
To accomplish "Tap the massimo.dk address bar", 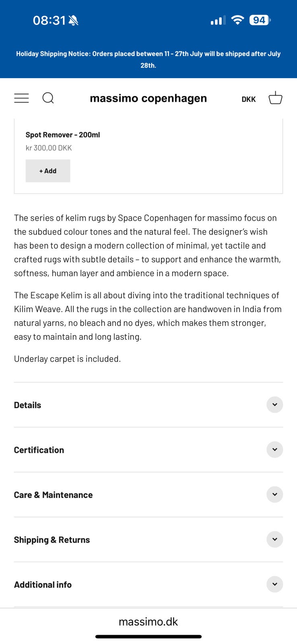I will 148,621.
